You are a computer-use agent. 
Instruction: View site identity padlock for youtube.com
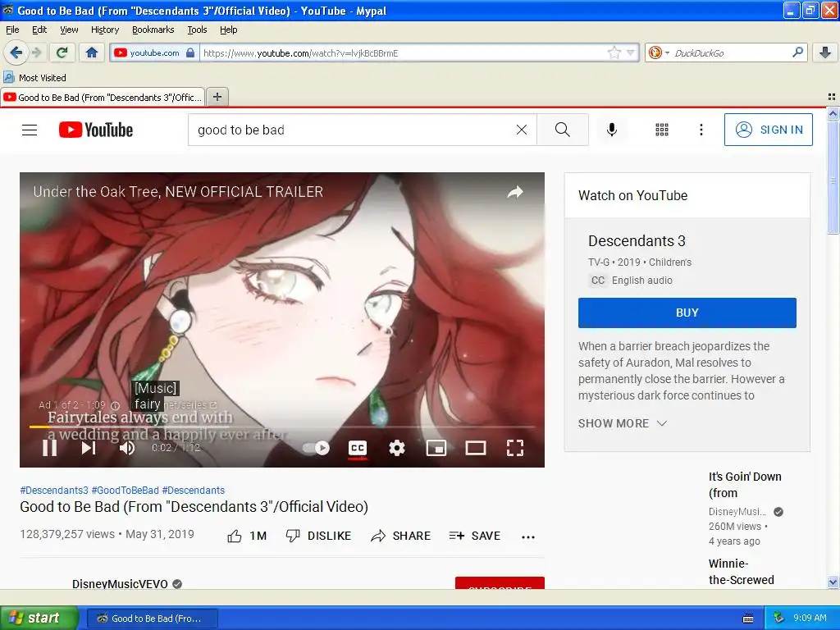coord(190,52)
